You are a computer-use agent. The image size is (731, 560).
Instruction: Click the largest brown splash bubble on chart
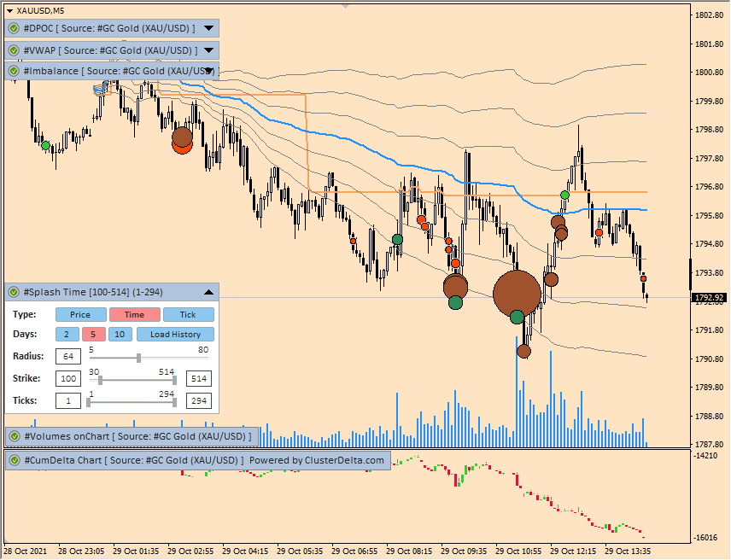(517, 294)
